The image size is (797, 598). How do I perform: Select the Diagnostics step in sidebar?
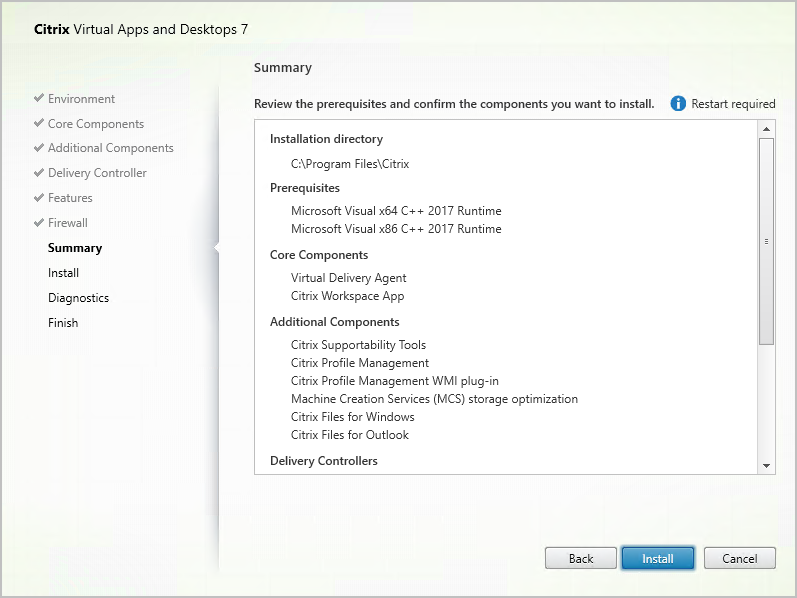click(x=78, y=298)
